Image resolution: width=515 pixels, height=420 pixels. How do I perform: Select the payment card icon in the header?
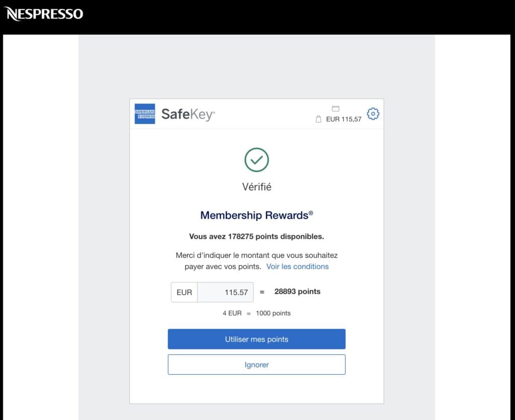pyautogui.click(x=336, y=108)
